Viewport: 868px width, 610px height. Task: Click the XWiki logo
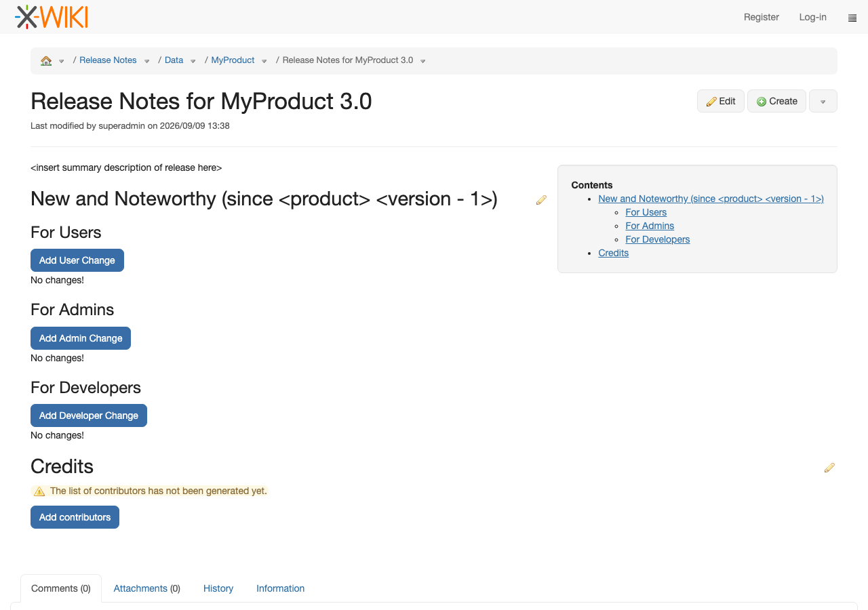[52, 17]
